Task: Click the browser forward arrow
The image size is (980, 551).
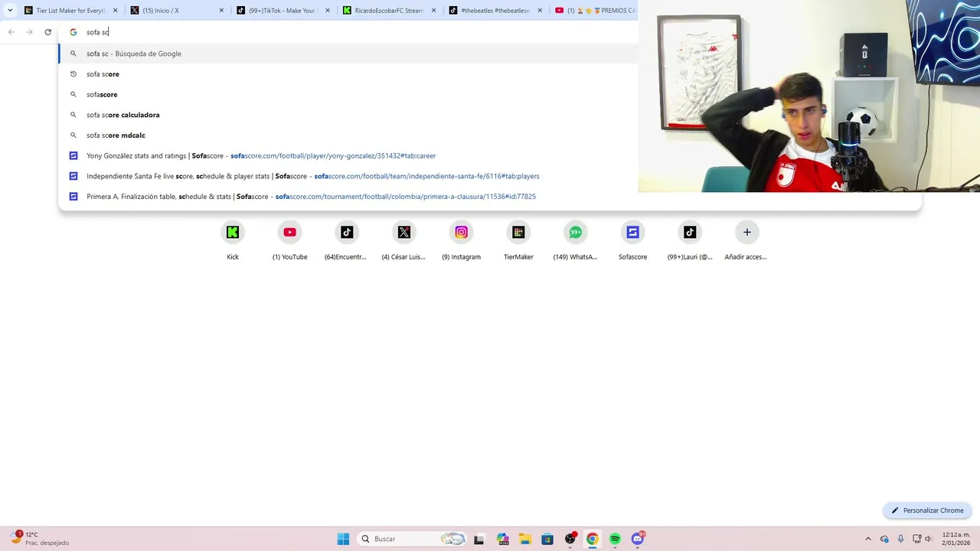Action: pyautogui.click(x=29, y=32)
